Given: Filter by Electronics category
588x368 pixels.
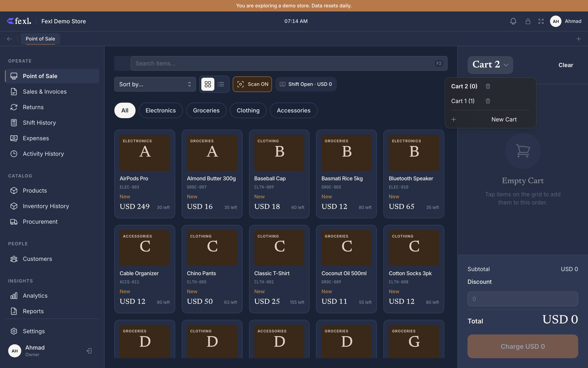Looking at the screenshot, I should pos(161,110).
